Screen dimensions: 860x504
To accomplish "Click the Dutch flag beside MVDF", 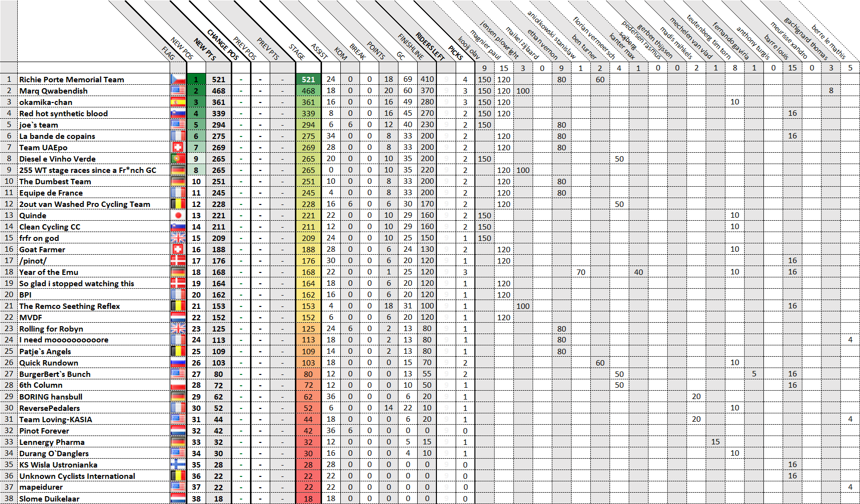I will 178,317.
